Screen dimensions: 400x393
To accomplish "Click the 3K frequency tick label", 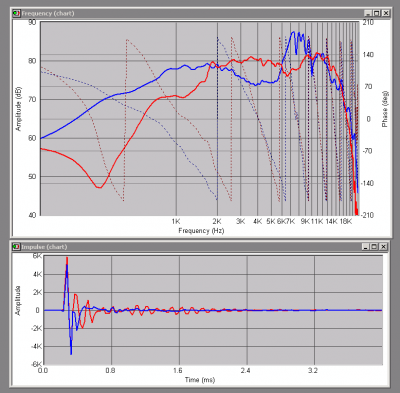I will [x=241, y=221].
